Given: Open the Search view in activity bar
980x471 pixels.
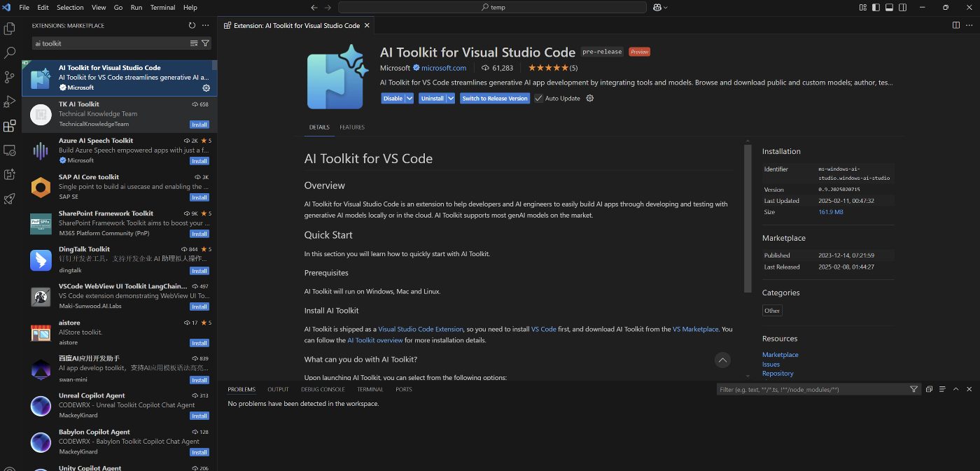Looking at the screenshot, I should click(10, 52).
